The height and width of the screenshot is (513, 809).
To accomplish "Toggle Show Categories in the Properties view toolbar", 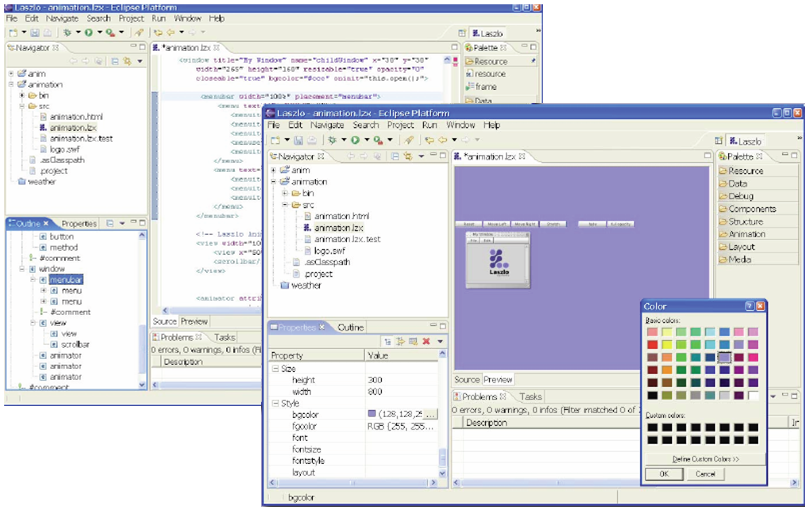I will coord(386,342).
